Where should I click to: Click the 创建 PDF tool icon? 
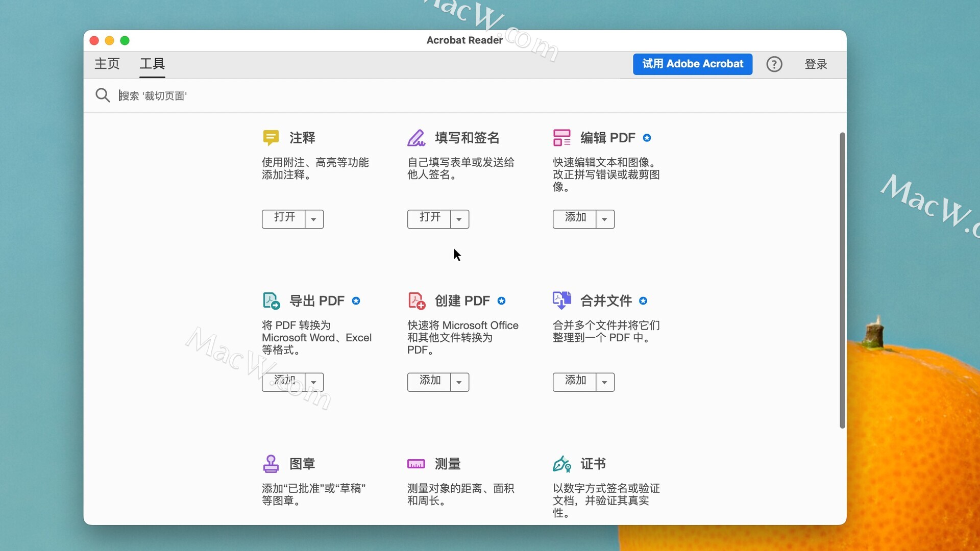point(416,300)
